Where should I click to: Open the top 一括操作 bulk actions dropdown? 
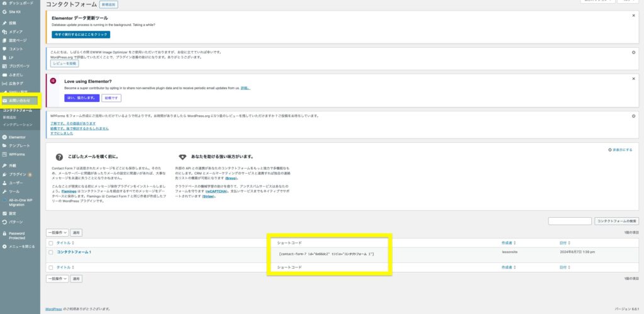coord(57,232)
